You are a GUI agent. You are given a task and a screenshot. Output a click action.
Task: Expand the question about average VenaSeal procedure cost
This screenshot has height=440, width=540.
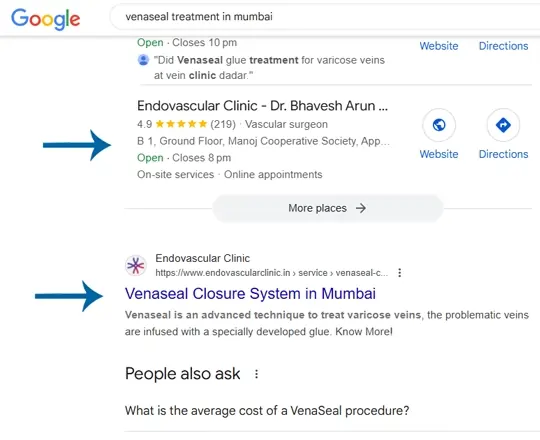pyautogui.click(x=267, y=410)
